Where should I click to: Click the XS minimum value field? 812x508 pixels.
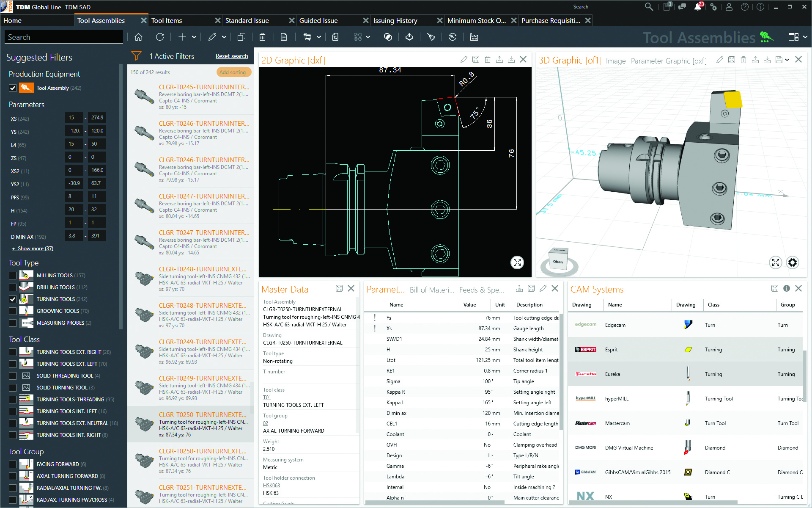(x=74, y=118)
